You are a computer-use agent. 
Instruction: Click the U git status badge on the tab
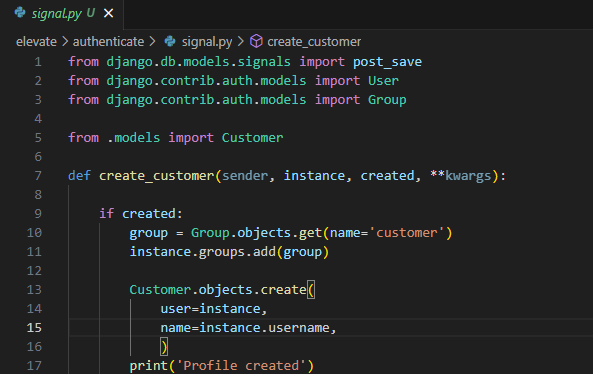(x=91, y=13)
